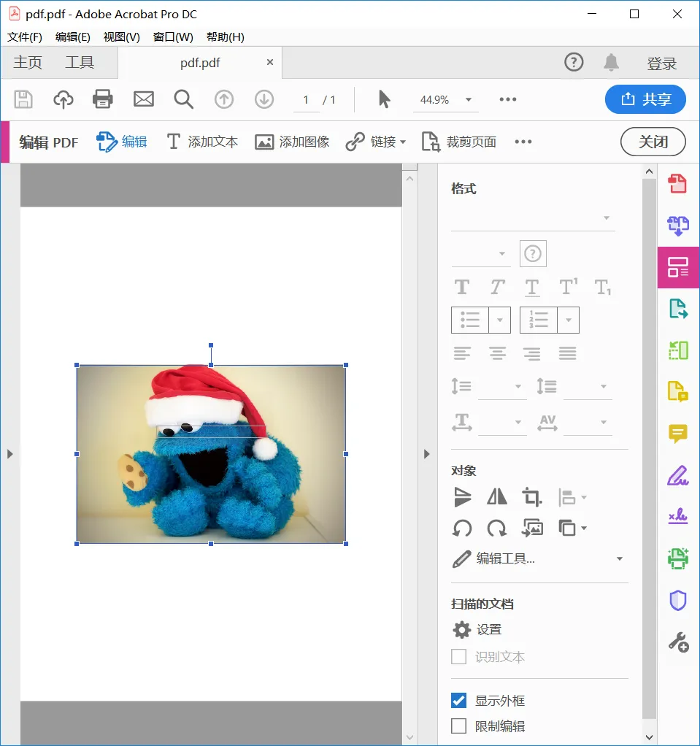This screenshot has height=746, width=700.
Task: Click the Protect shield icon
Action: click(678, 601)
